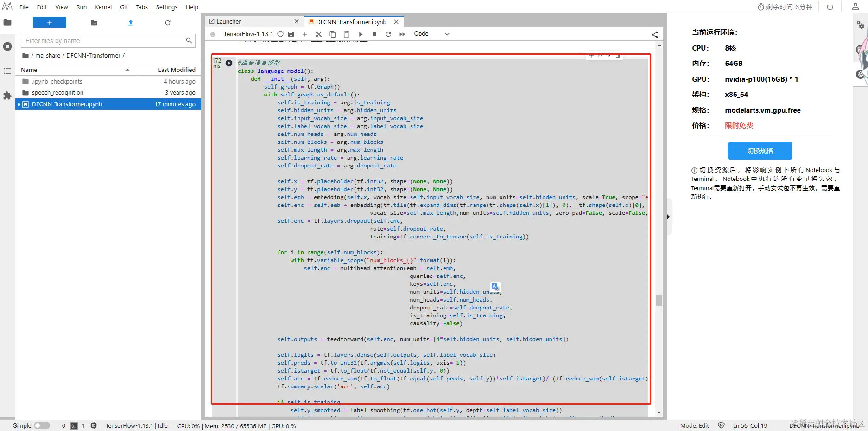
Task: Click the TensorFlow-1.13.1 kernel name
Action: (x=248, y=34)
